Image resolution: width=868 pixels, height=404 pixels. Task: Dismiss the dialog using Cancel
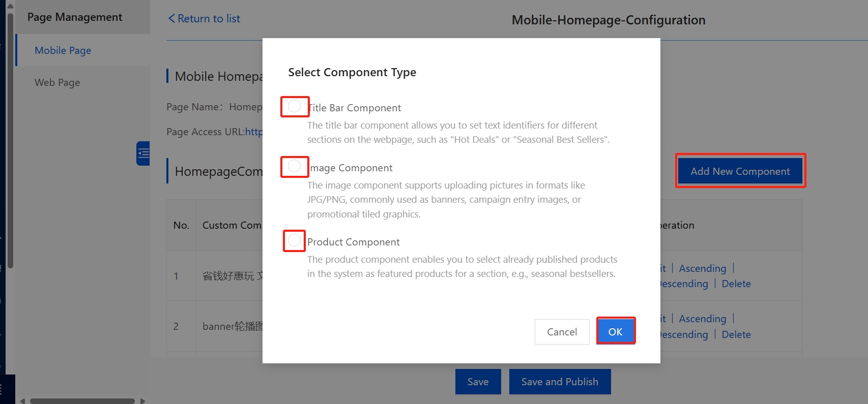click(x=562, y=332)
